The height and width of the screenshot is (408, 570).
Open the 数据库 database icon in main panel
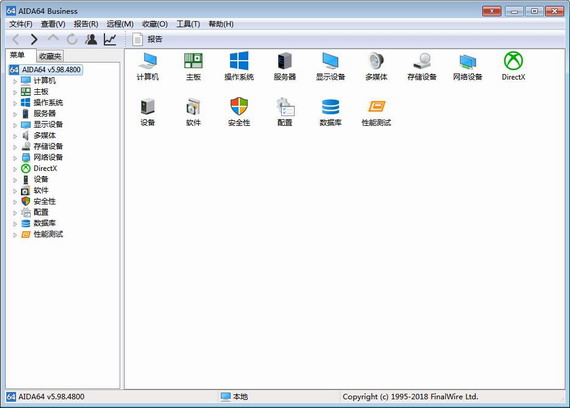(x=330, y=112)
